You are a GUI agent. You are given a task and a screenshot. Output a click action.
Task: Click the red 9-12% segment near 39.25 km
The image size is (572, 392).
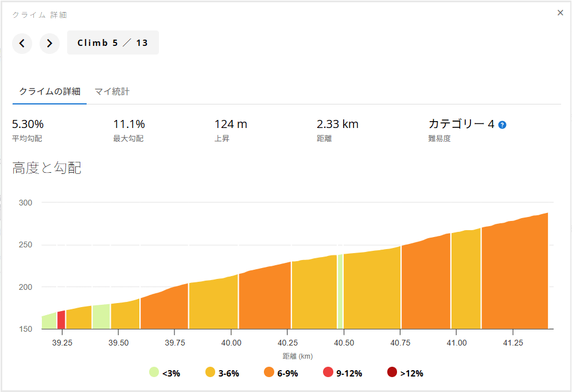(61, 320)
